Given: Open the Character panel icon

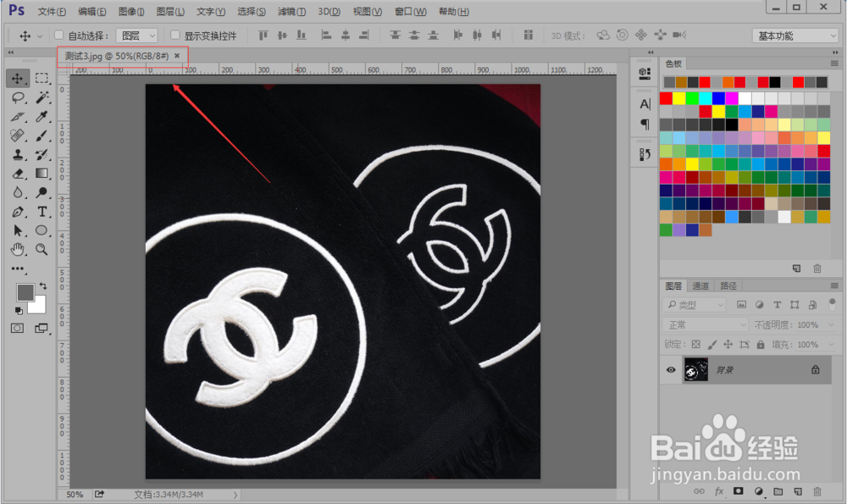Looking at the screenshot, I should pos(645,104).
